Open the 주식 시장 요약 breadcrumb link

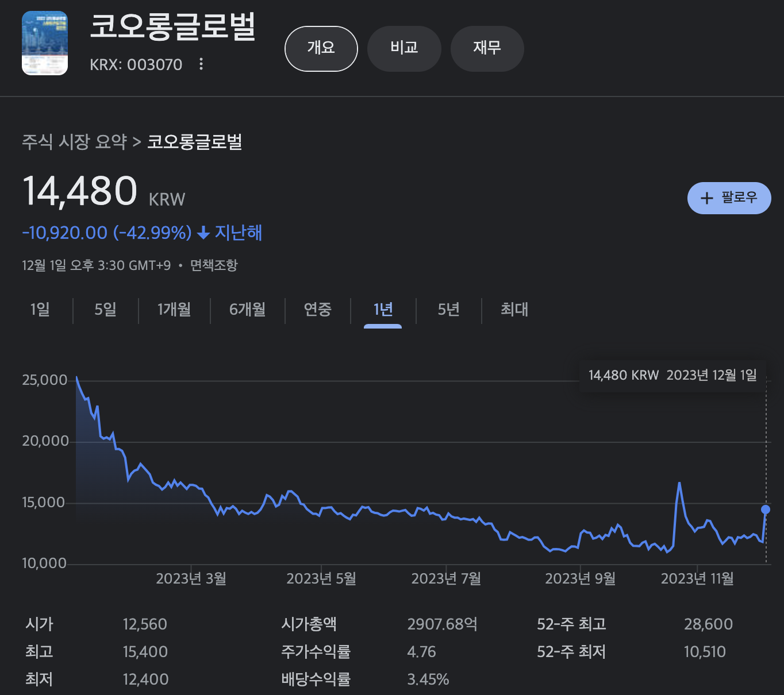[74, 142]
